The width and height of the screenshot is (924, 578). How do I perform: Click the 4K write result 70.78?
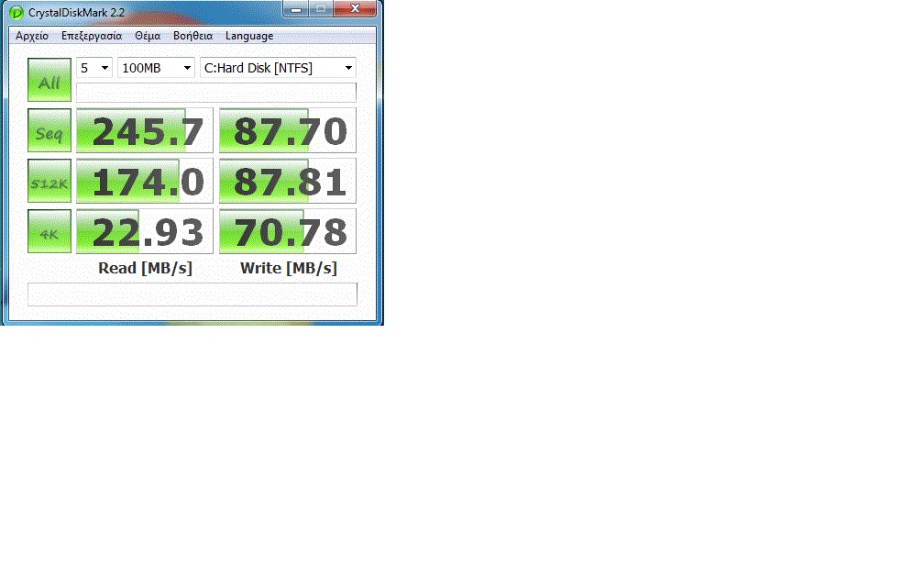point(288,231)
